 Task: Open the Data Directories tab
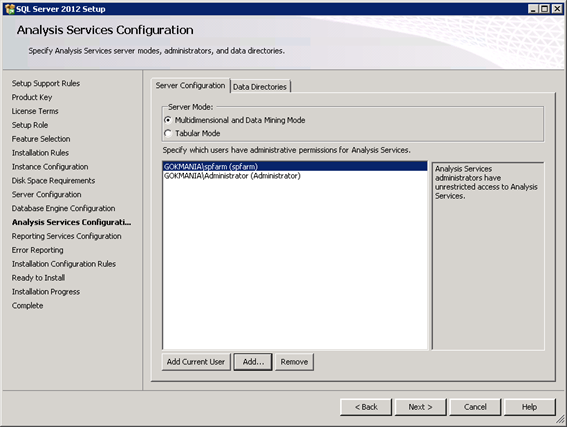pos(260,87)
